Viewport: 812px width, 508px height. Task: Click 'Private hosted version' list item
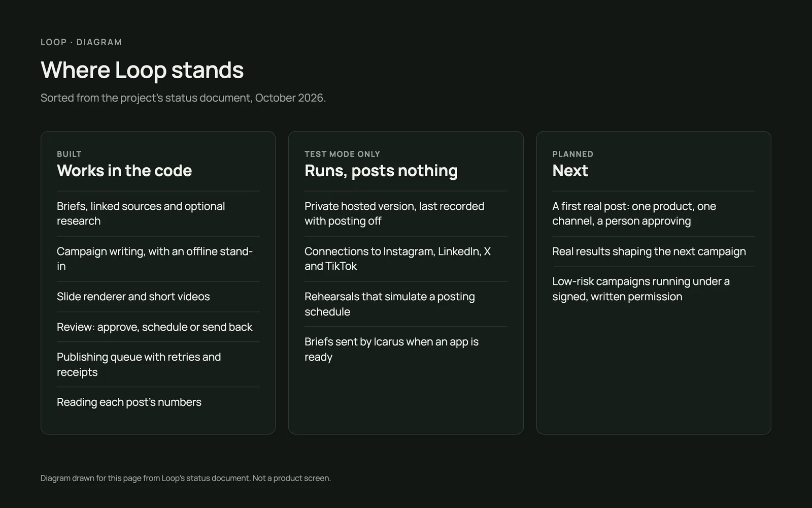coord(405,213)
